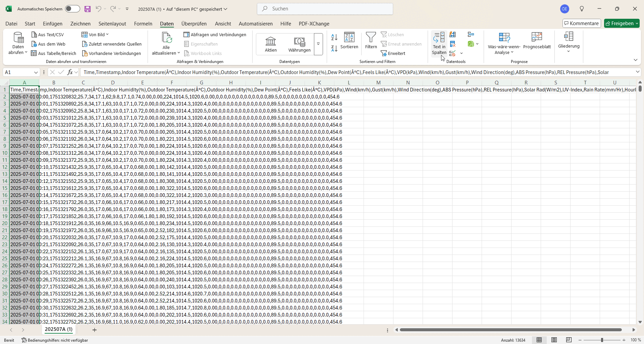Switch to Umbruchvorschau view in status bar
This screenshot has height=344, width=644.
pyautogui.click(x=569, y=340)
